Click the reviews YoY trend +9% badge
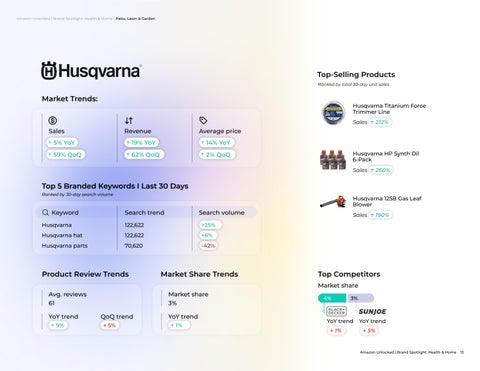480x371 pixels. pyautogui.click(x=58, y=325)
